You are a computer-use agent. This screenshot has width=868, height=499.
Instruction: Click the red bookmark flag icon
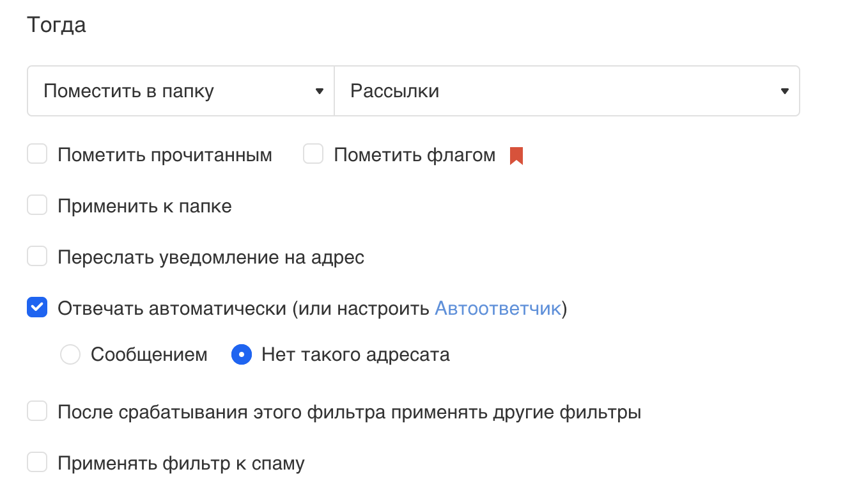click(x=516, y=155)
